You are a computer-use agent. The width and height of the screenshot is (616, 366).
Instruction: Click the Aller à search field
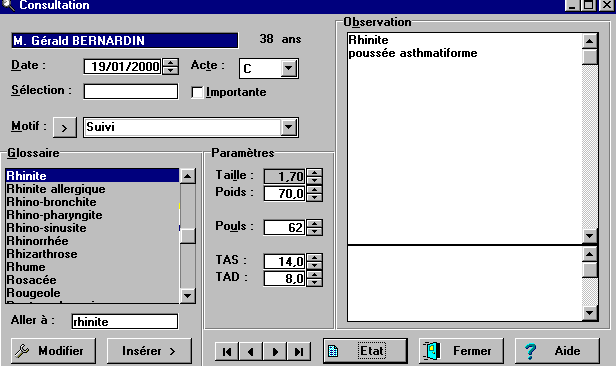(x=125, y=322)
